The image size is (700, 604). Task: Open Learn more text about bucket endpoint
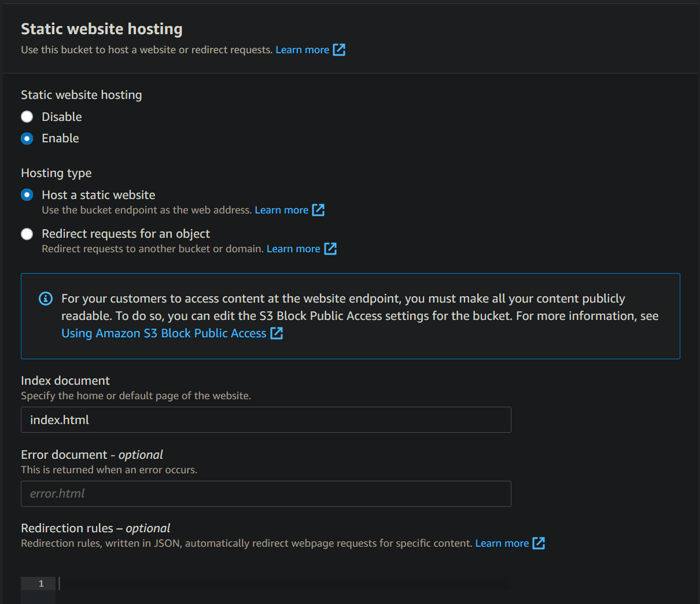coord(281,210)
